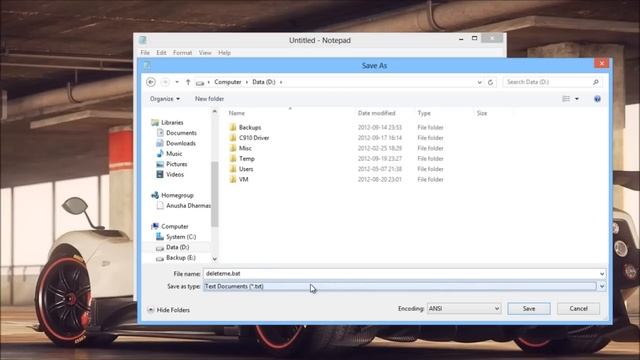Open the Save as type combo box

coord(404,287)
